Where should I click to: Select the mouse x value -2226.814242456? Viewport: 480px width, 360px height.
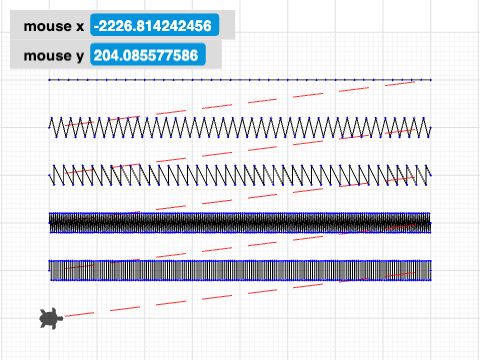(154, 25)
